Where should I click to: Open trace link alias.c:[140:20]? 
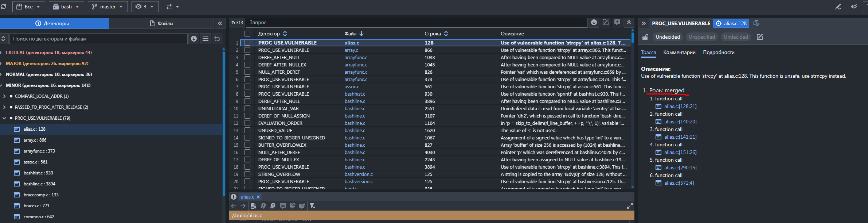click(x=680, y=122)
